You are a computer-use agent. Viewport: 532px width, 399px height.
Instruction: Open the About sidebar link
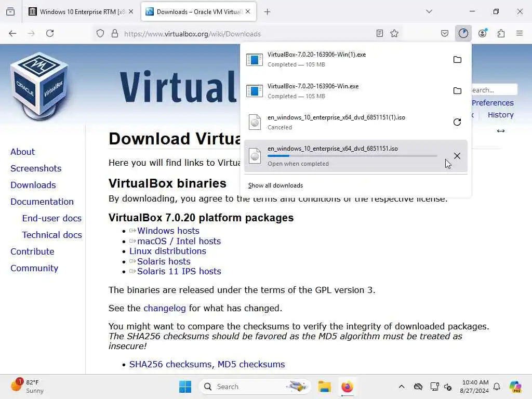(x=22, y=152)
